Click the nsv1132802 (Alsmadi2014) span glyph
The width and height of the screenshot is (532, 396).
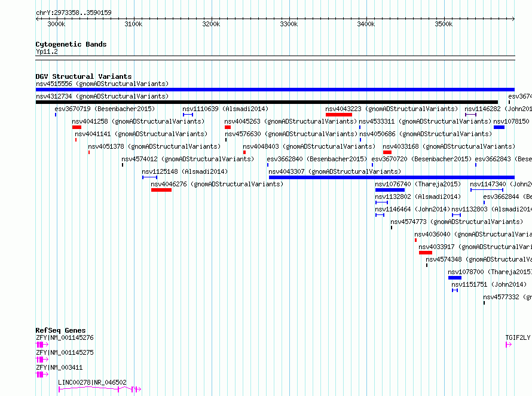382,202
